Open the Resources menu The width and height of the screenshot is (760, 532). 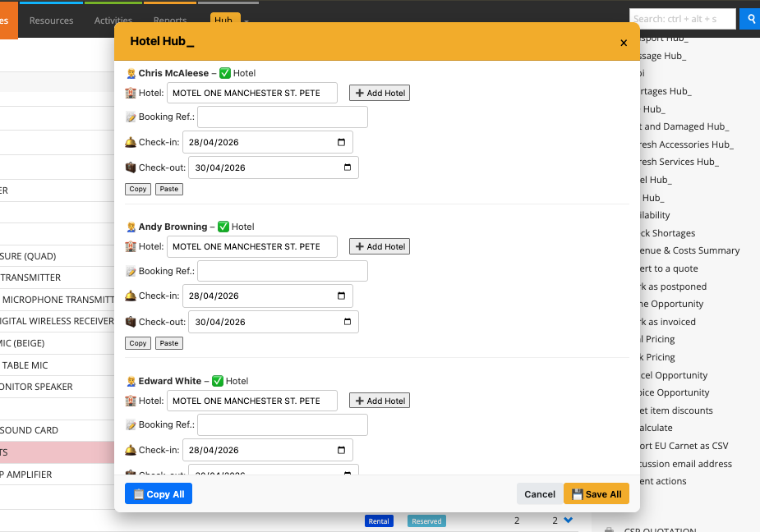pos(52,21)
